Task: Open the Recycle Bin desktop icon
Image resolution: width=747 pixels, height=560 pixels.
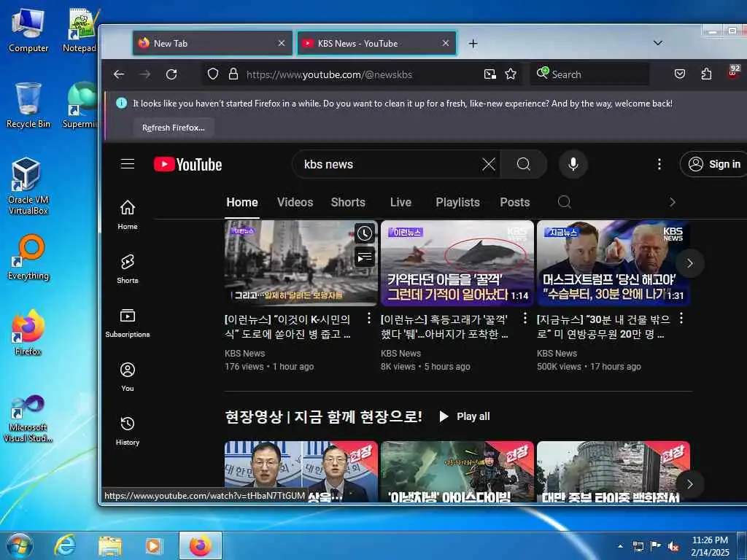Action: point(28,106)
